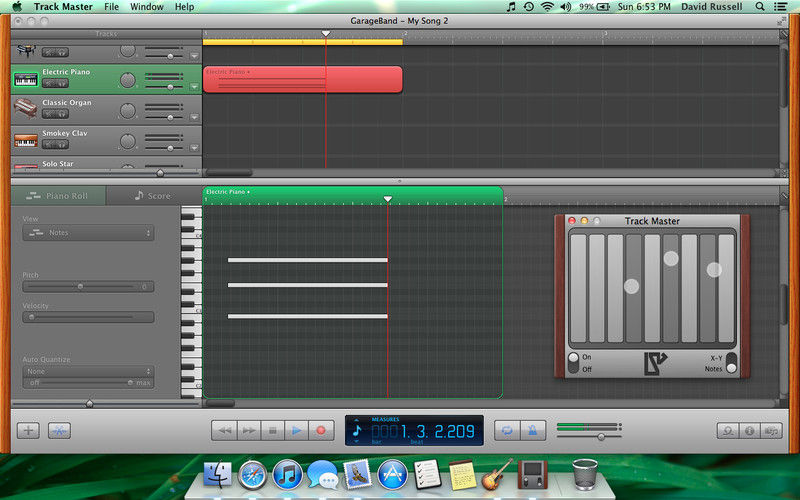Open the App Store from the Dock
Viewport: 800px width, 500px height.
pyautogui.click(x=392, y=474)
